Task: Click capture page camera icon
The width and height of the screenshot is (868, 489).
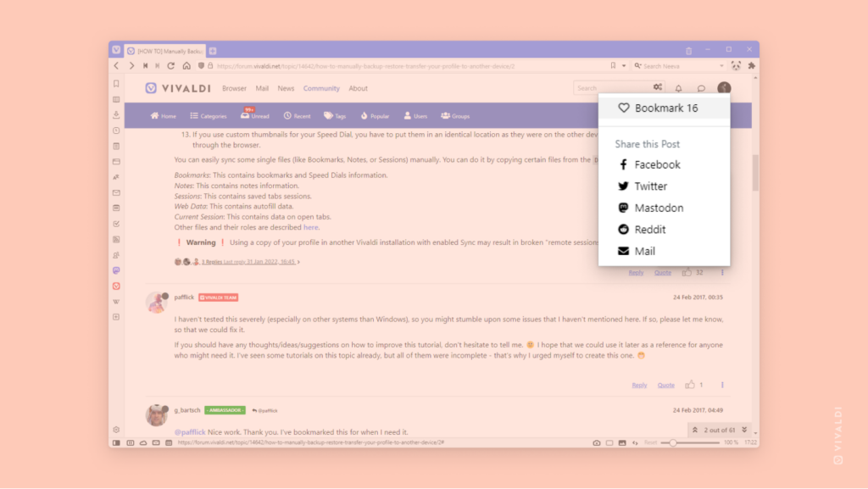Action: pos(596,442)
